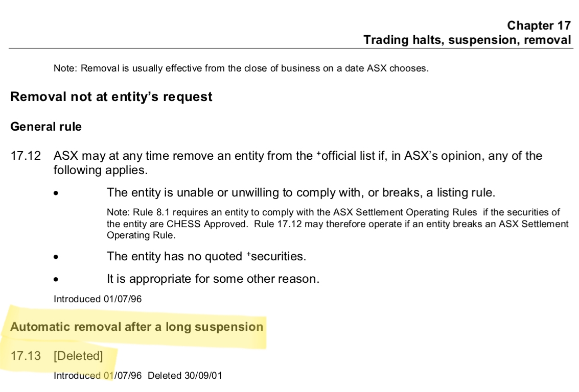The image size is (579, 392).
Task: Click the Rule 8.1 note paragraph
Action: click(337, 224)
